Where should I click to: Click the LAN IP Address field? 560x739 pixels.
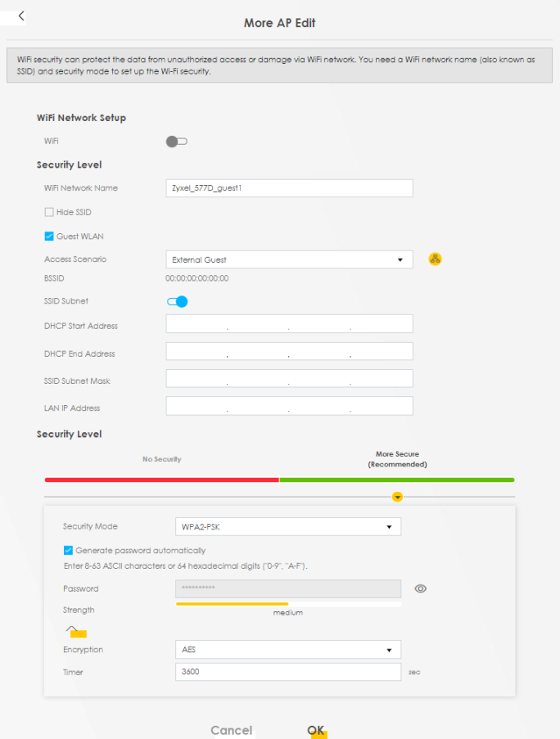pos(288,406)
